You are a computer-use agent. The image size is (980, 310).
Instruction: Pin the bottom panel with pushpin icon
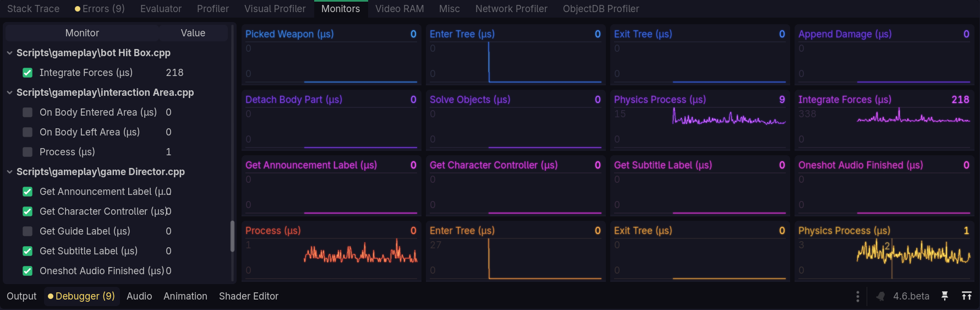(945, 296)
